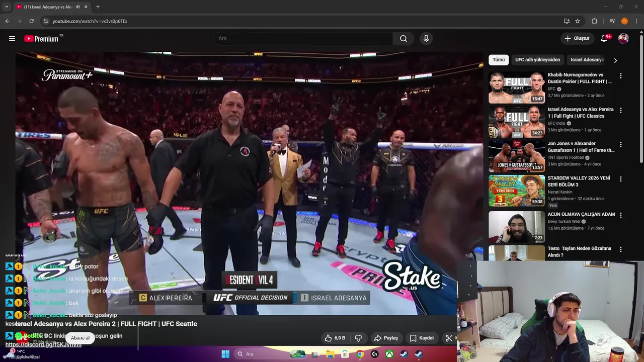Select the Tümü filter chip
The height and width of the screenshot is (362, 644).
(x=499, y=60)
